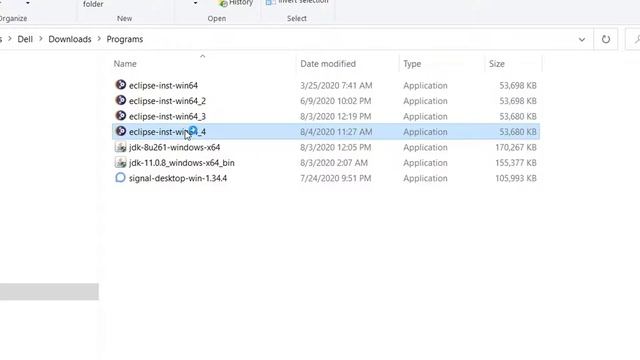640x360 pixels.
Task: Click date 8/3/2020 2:07 AM
Action: 334,163
